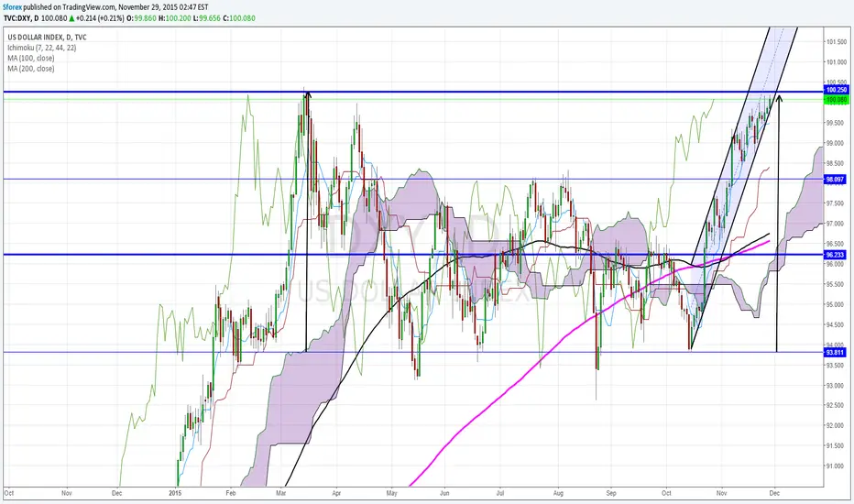
Task: Select the MA (200, close) indicator label
Action: pyautogui.click(x=31, y=68)
